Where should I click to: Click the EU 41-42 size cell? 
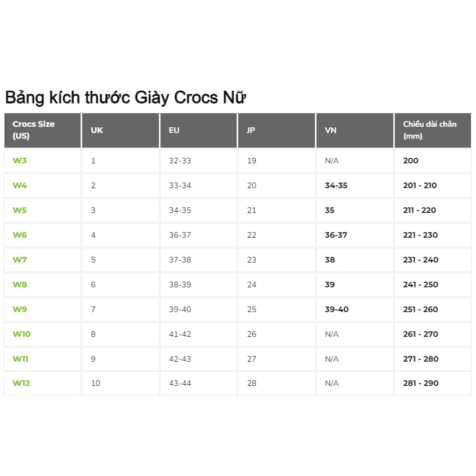(x=180, y=334)
